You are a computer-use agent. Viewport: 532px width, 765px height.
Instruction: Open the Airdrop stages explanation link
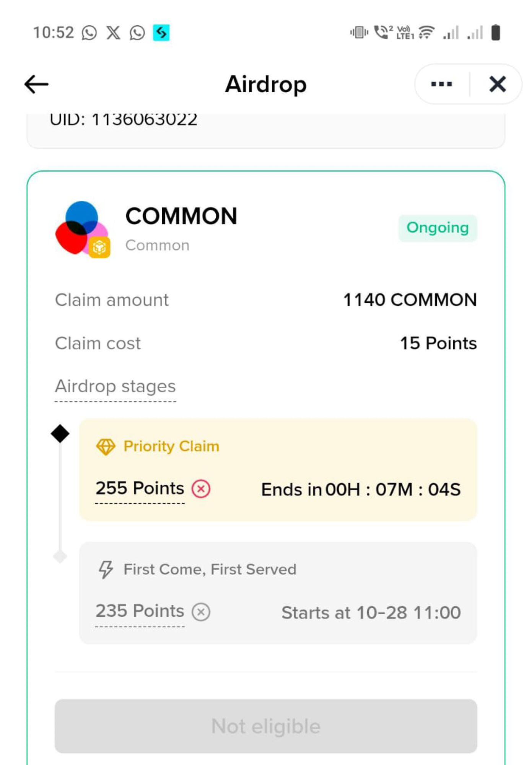(115, 386)
